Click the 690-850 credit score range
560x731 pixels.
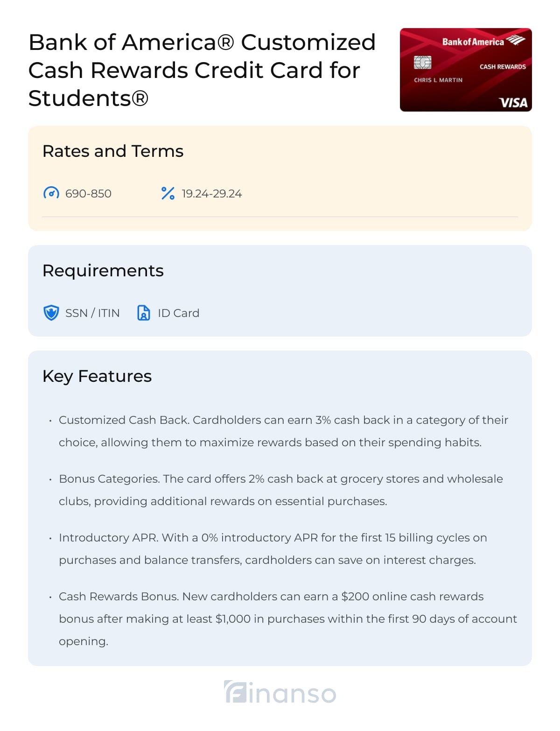(88, 194)
